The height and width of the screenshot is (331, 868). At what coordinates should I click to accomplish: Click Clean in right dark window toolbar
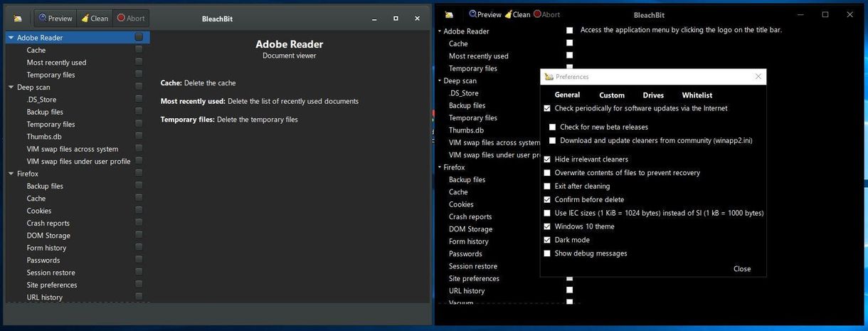517,14
